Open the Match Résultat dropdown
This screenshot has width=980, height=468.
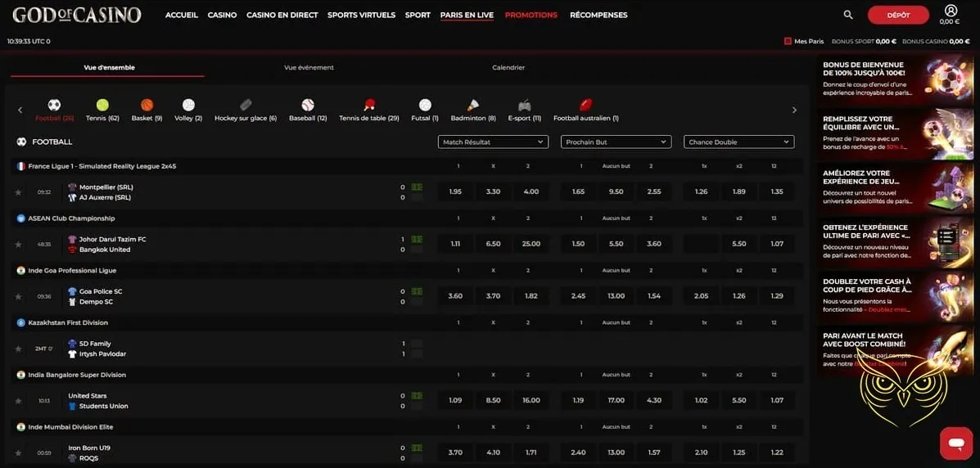click(x=493, y=142)
